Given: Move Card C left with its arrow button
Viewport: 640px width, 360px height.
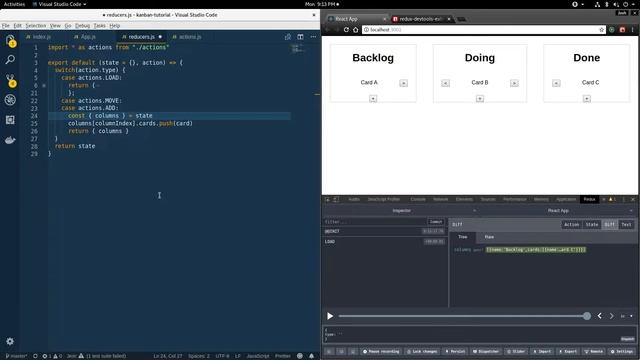Looking at the screenshot, I should tap(556, 83).
